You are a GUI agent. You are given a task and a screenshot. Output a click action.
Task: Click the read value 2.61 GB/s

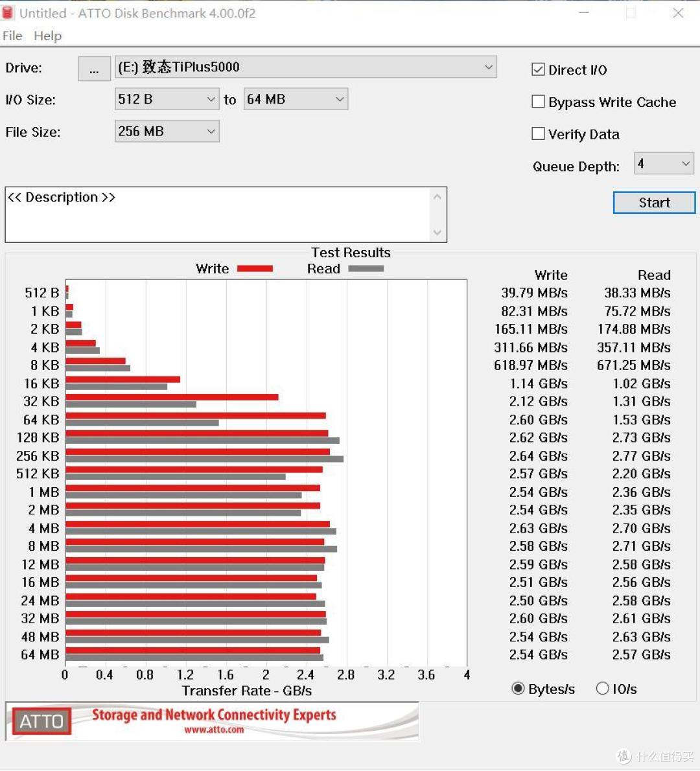pos(642,619)
